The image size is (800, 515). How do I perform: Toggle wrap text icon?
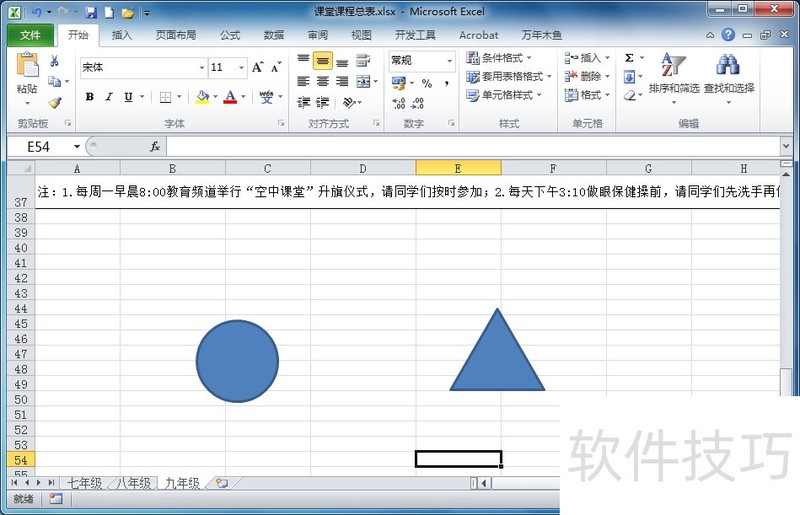[x=363, y=61]
